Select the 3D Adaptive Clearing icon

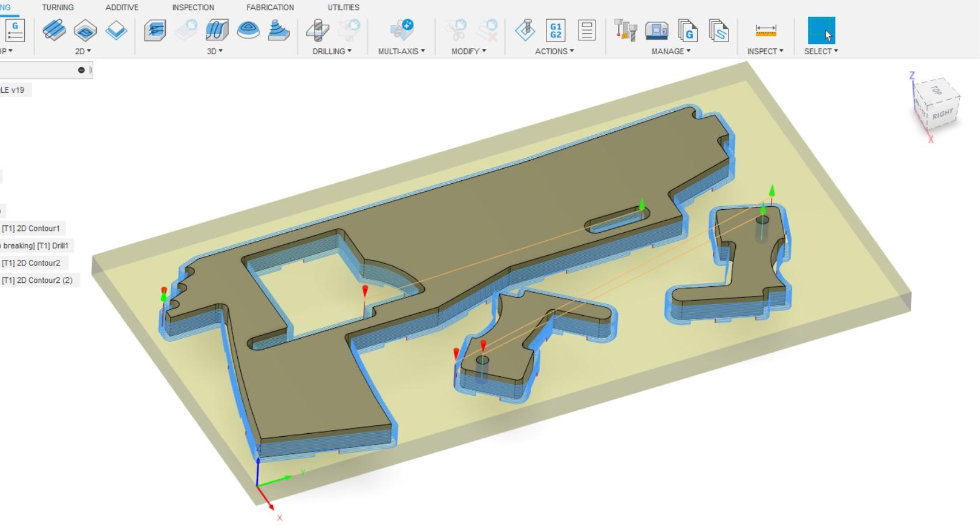155,30
